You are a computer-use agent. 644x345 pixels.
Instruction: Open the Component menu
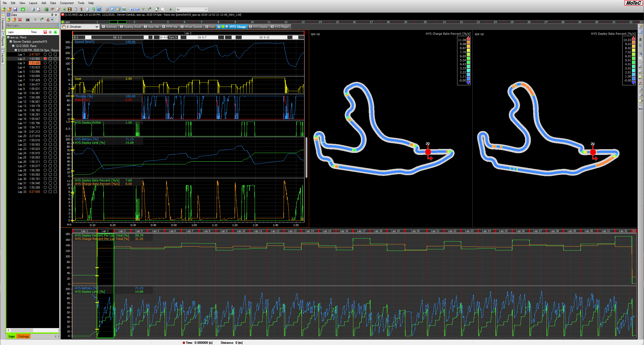tap(67, 3)
